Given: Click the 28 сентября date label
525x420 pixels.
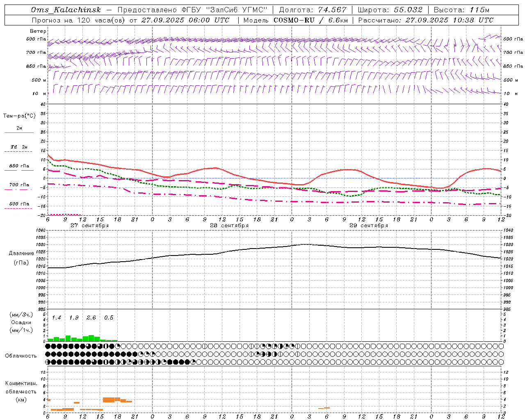Looking at the screenshot, I should pos(229,226).
